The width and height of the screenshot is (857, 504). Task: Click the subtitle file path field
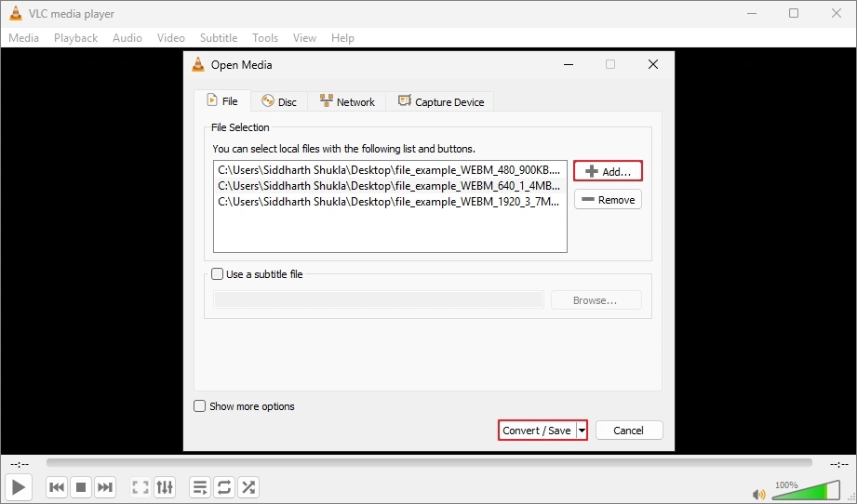[x=378, y=299]
